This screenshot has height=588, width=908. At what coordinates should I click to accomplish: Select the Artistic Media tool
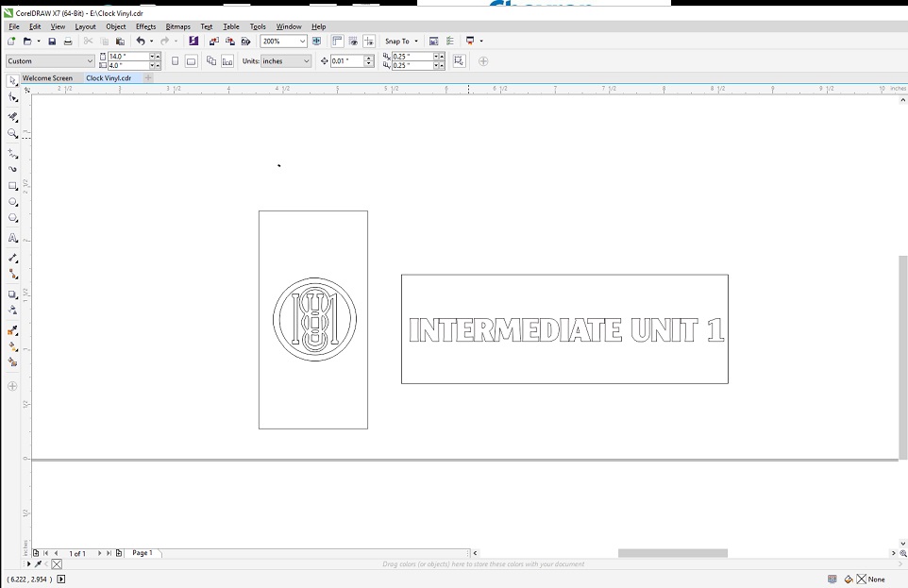pos(12,169)
